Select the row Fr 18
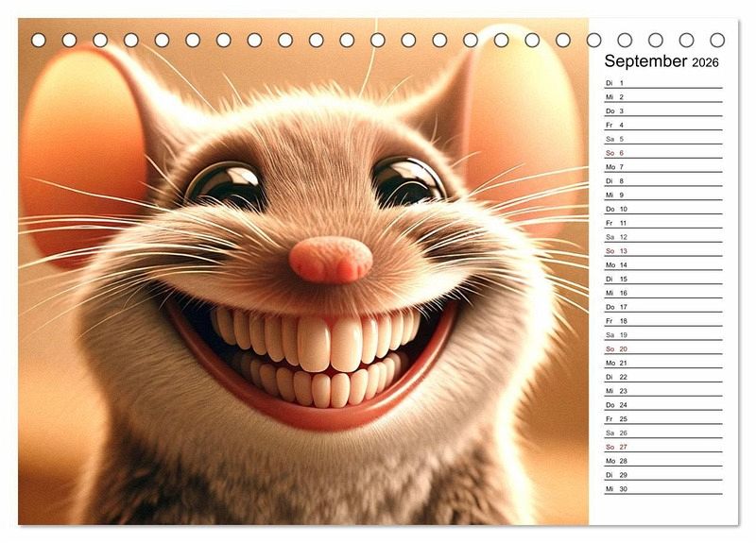756x543 pixels. coord(663,320)
